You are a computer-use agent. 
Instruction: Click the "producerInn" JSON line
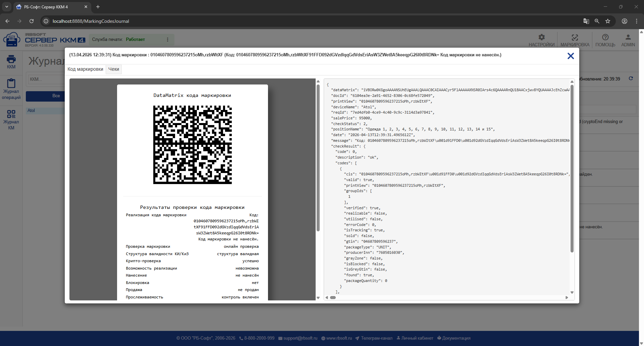point(374,253)
